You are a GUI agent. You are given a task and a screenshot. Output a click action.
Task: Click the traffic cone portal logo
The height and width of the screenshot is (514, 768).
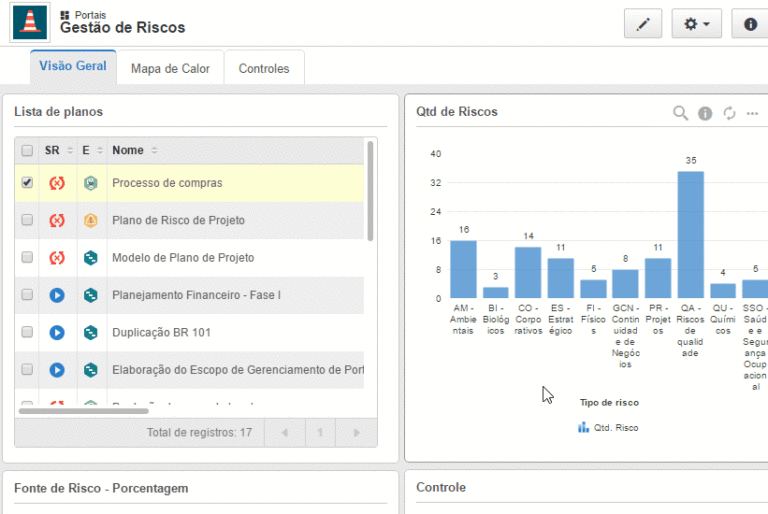(31, 21)
